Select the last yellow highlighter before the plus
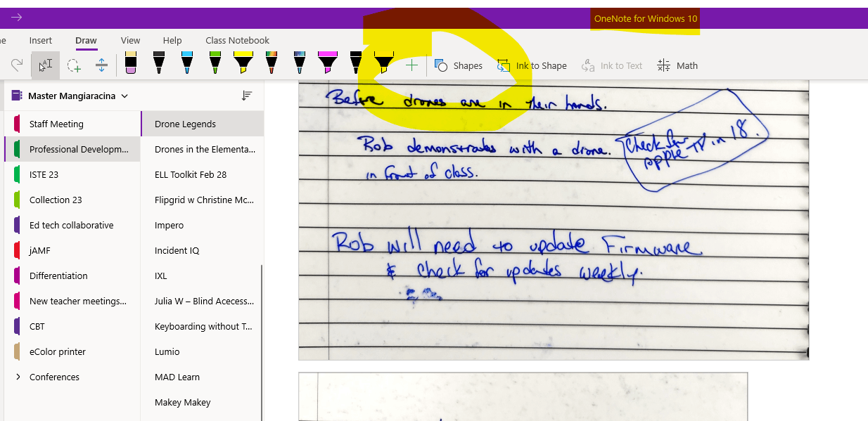The height and width of the screenshot is (421, 868). 384,63
